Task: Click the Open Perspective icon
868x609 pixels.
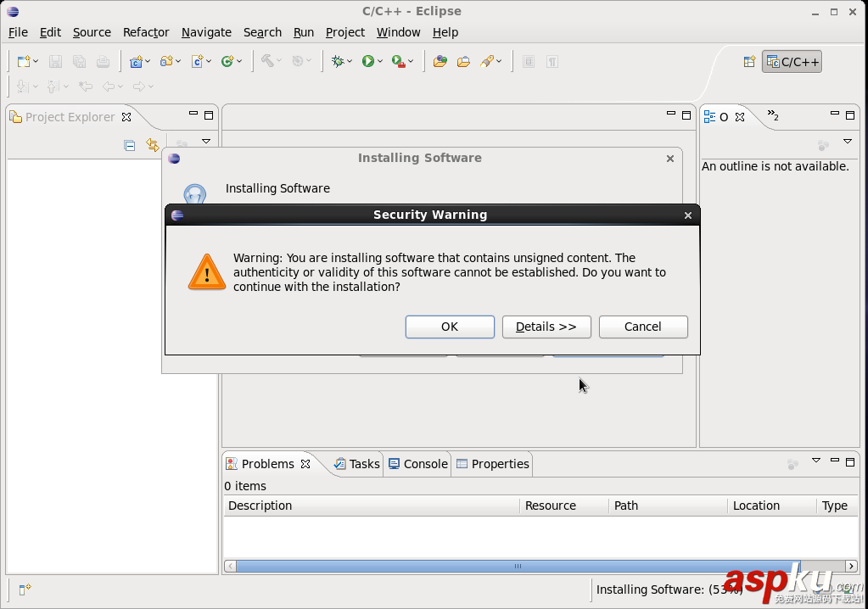Action: 749,62
